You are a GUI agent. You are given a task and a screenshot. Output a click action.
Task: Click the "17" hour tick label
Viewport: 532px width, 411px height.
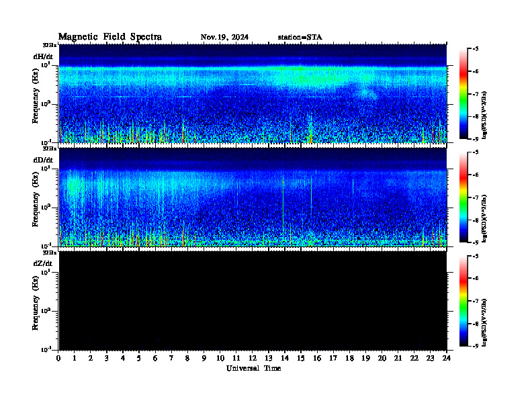333,358
